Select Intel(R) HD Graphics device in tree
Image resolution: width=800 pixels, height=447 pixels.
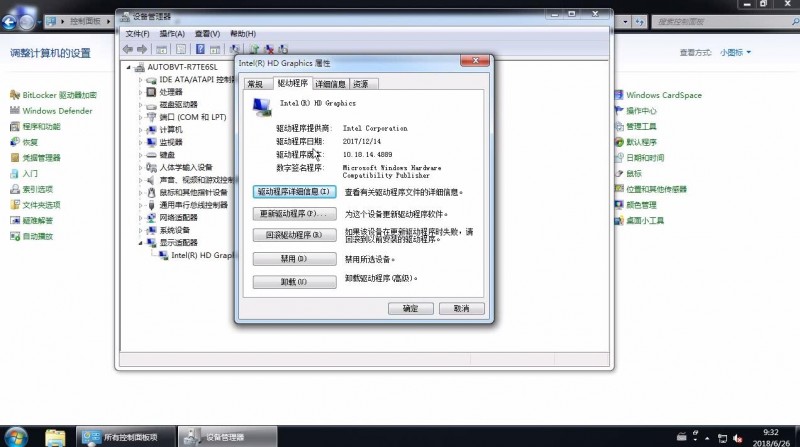pos(202,255)
